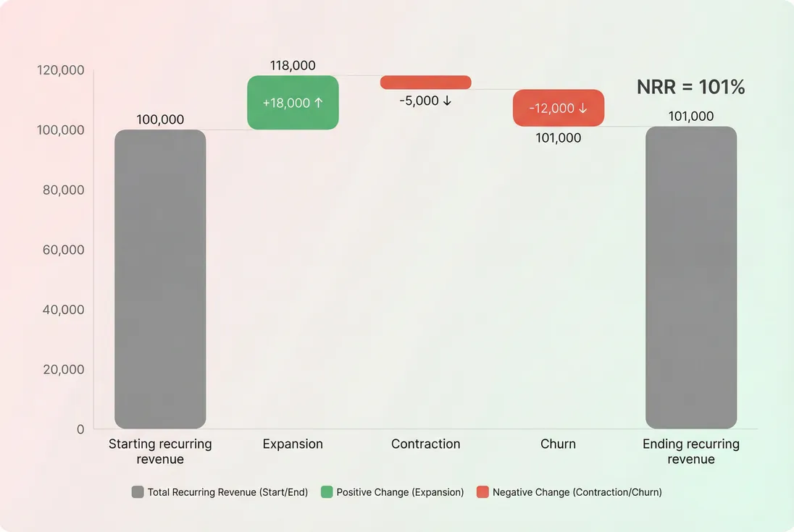Click the 101,000 label above the ending bar
794x532 pixels.
coord(692,116)
